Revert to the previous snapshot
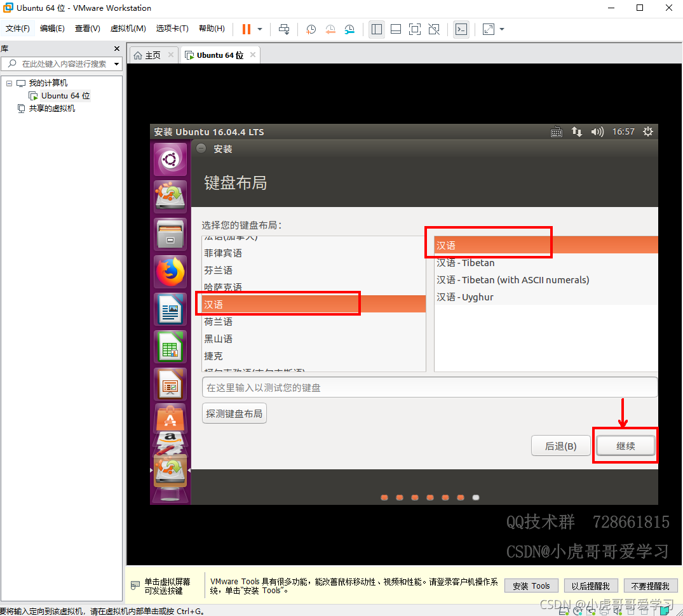Viewport: 683px width, 616px height. (330, 29)
